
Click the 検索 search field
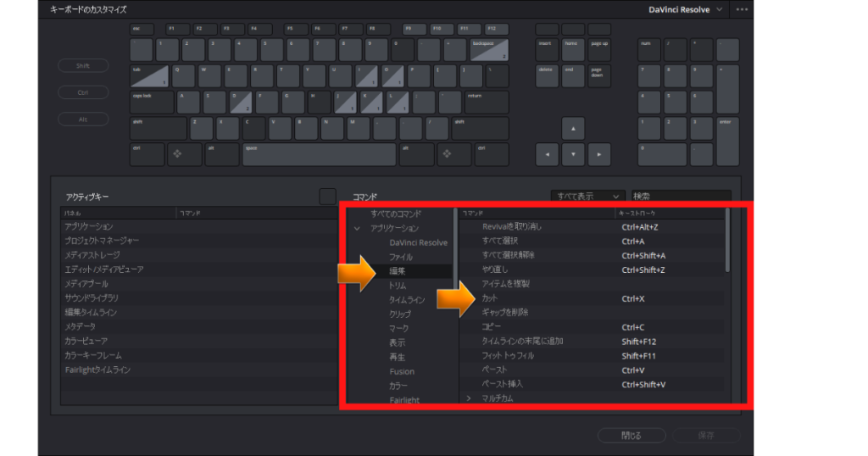tap(680, 196)
